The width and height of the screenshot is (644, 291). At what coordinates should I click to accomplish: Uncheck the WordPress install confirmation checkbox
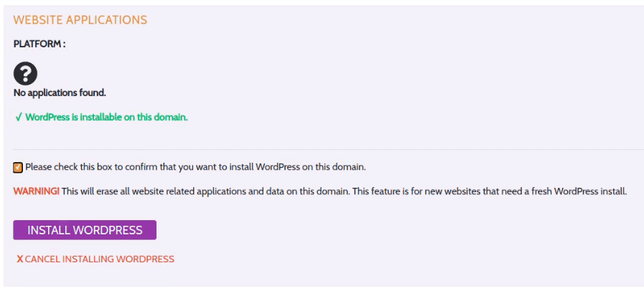click(18, 168)
